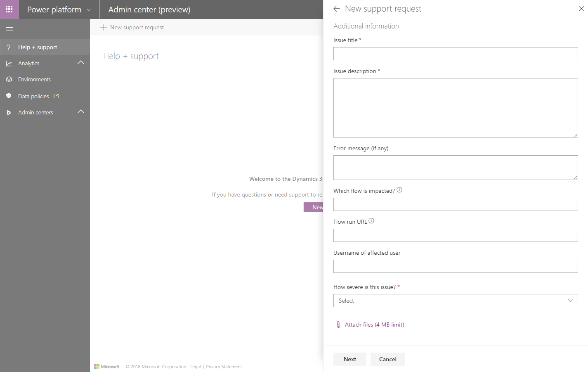Image resolution: width=588 pixels, height=372 pixels.
Task: Expand the Power platform dropdown chevron
Action: [x=89, y=10]
